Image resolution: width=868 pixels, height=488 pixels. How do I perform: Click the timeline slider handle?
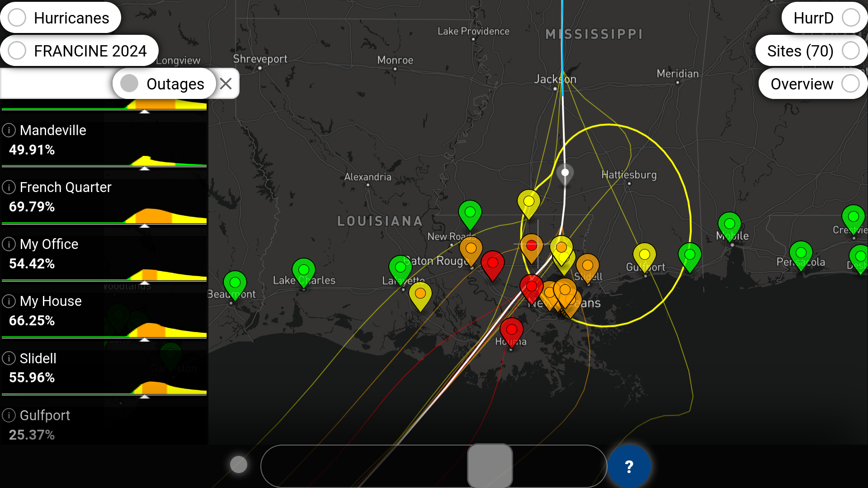click(x=490, y=466)
